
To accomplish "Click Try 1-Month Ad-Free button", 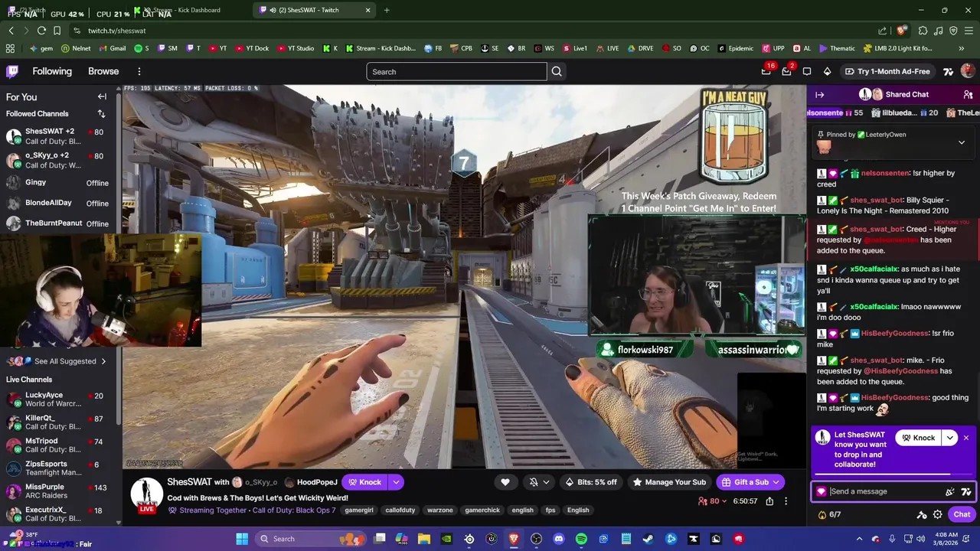I will (887, 71).
